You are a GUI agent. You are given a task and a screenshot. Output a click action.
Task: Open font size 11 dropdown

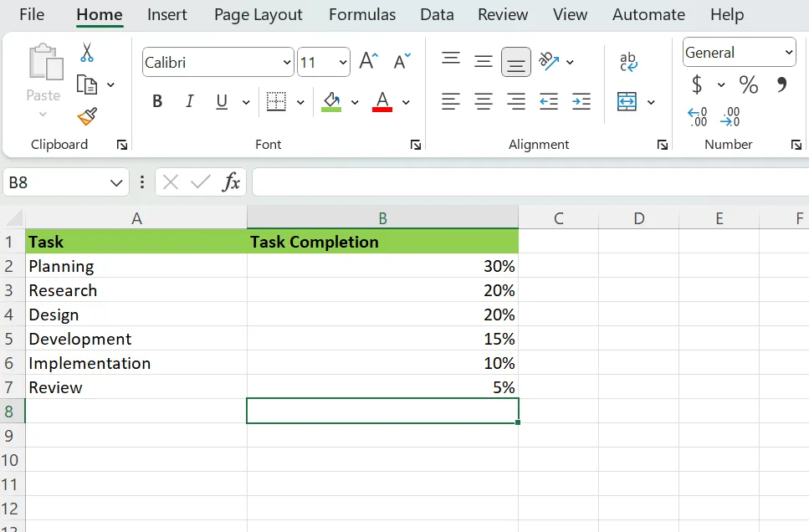(343, 63)
